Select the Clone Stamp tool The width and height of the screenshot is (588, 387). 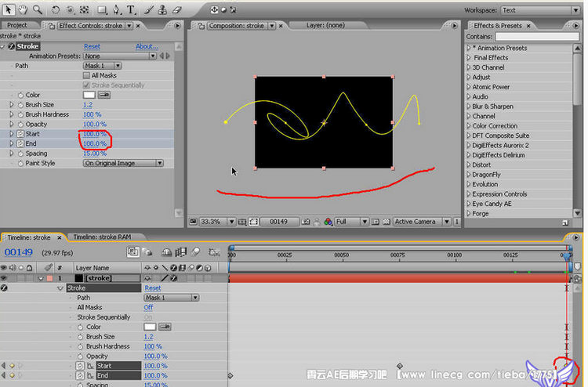(162, 9)
